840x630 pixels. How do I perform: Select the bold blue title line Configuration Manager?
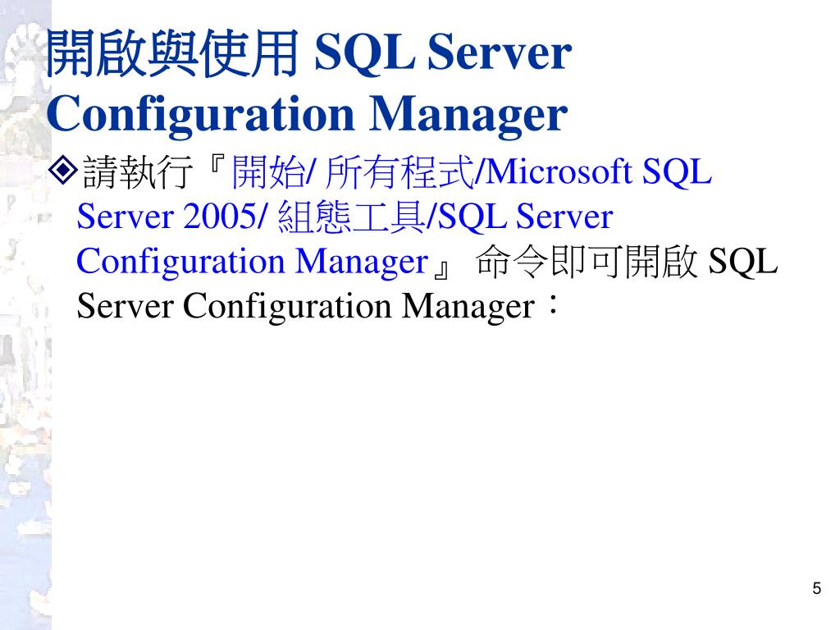pyautogui.click(x=307, y=115)
